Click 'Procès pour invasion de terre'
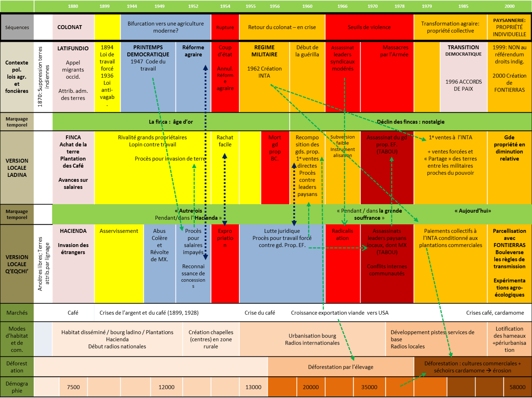 pyautogui.click(x=170, y=159)
